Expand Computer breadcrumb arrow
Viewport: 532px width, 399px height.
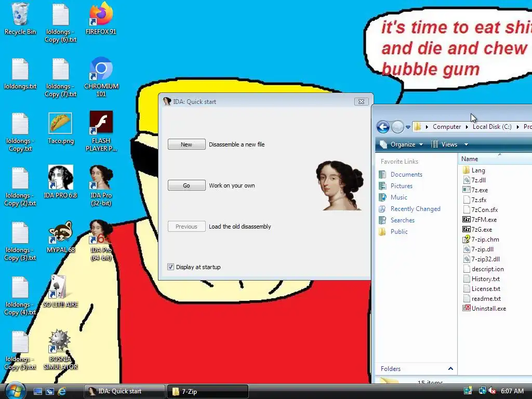click(467, 127)
